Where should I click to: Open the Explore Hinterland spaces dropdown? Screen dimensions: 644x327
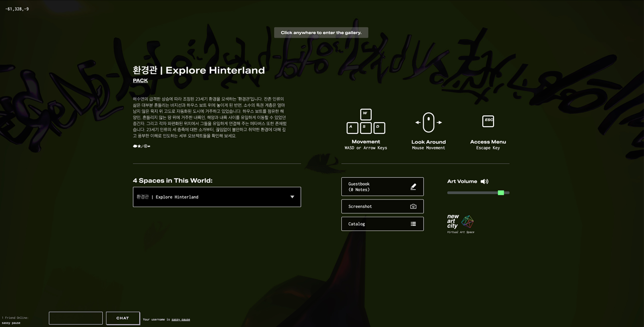216,197
